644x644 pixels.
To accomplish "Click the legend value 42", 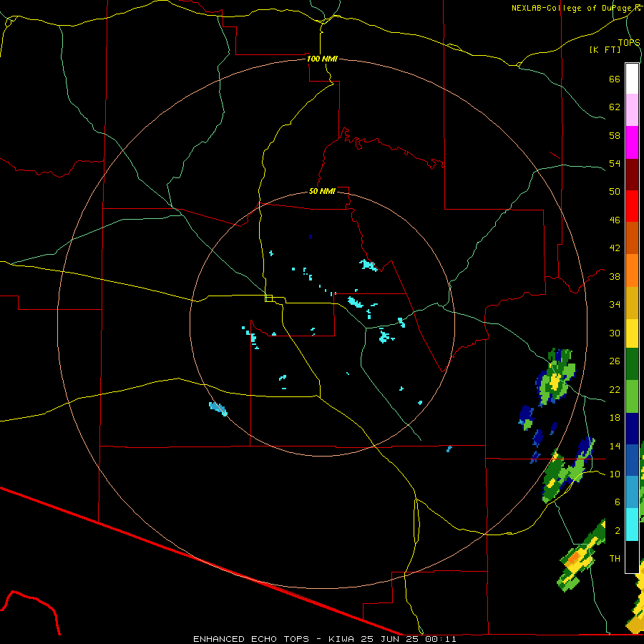I will pos(615,248).
